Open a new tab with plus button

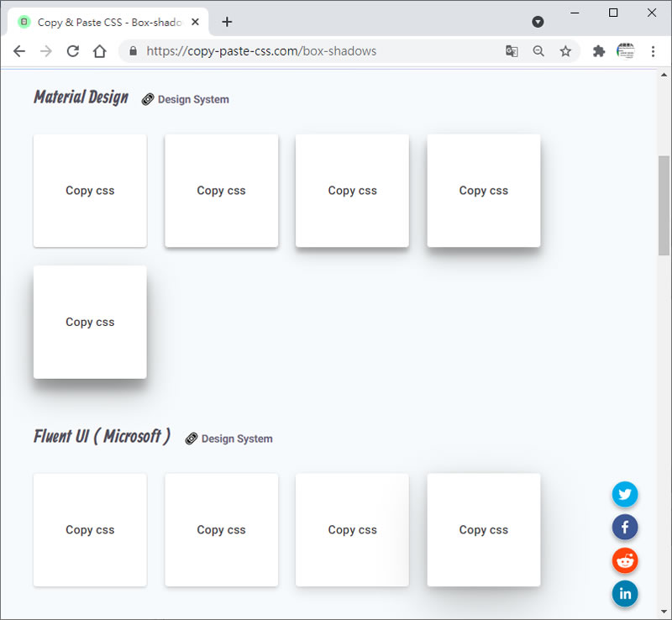pos(227,22)
